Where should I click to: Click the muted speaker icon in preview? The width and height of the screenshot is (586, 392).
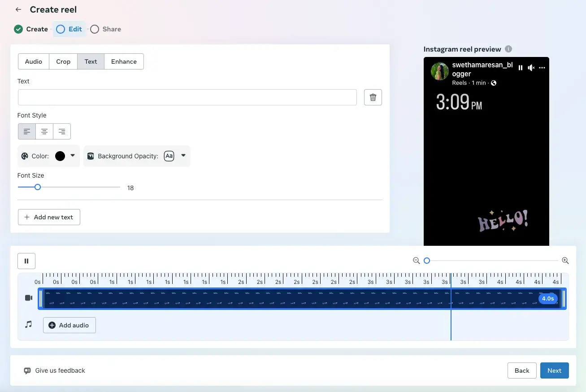click(531, 68)
